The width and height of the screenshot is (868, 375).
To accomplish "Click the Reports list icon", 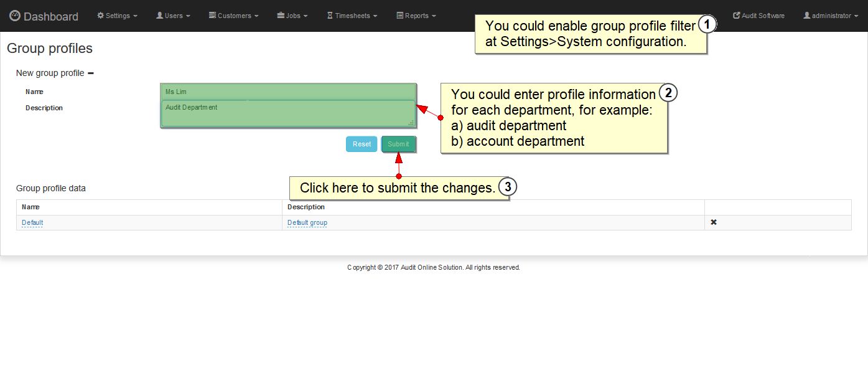I will pos(400,16).
